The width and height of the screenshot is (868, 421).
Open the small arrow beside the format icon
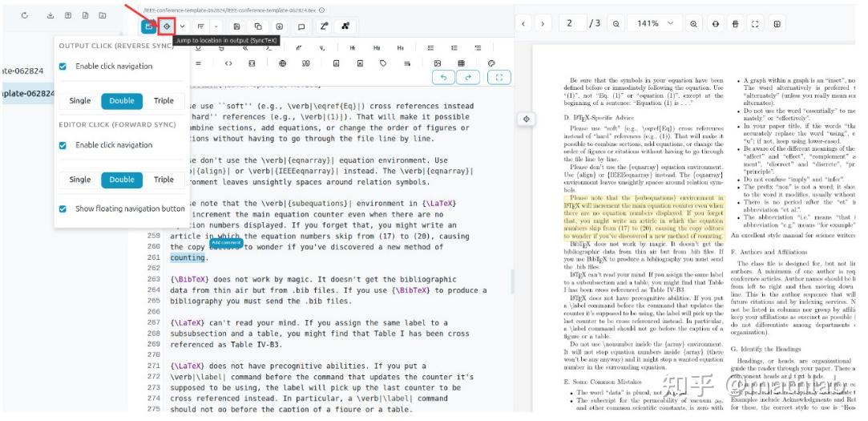point(216,26)
